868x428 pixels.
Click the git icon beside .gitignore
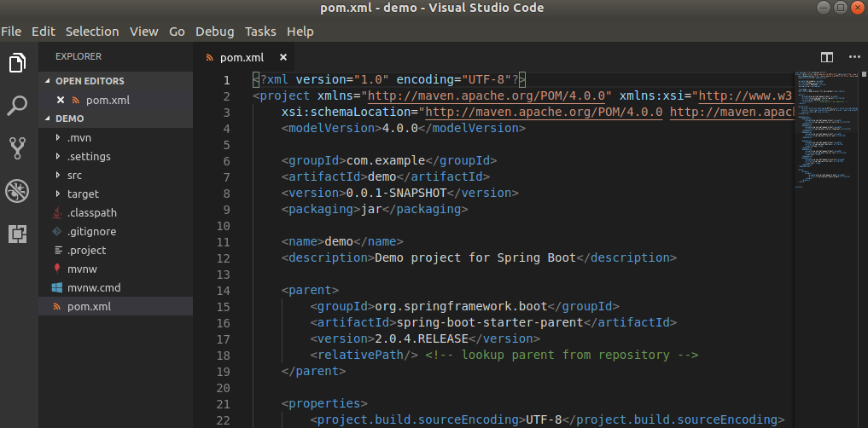pos(56,232)
